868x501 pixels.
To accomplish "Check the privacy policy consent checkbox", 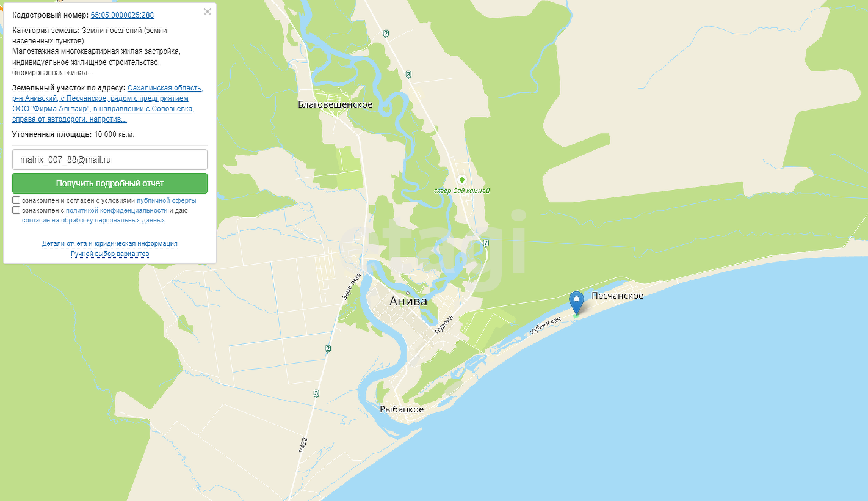I will (x=16, y=210).
